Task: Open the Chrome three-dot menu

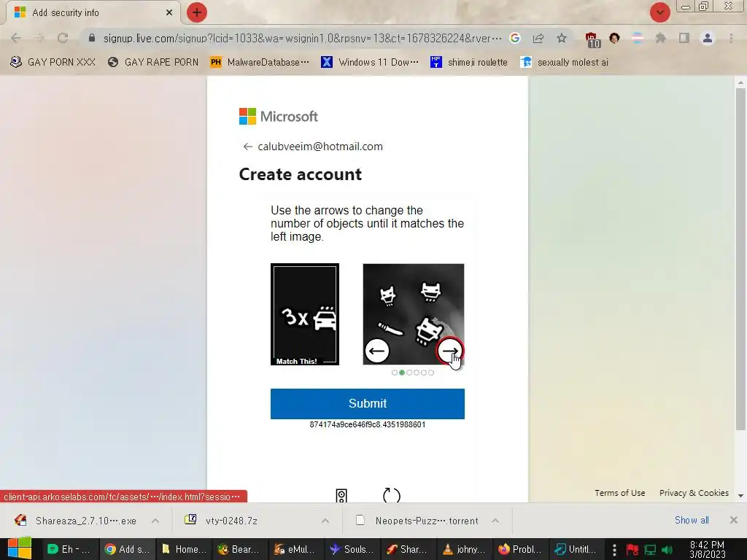Action: 731,38
